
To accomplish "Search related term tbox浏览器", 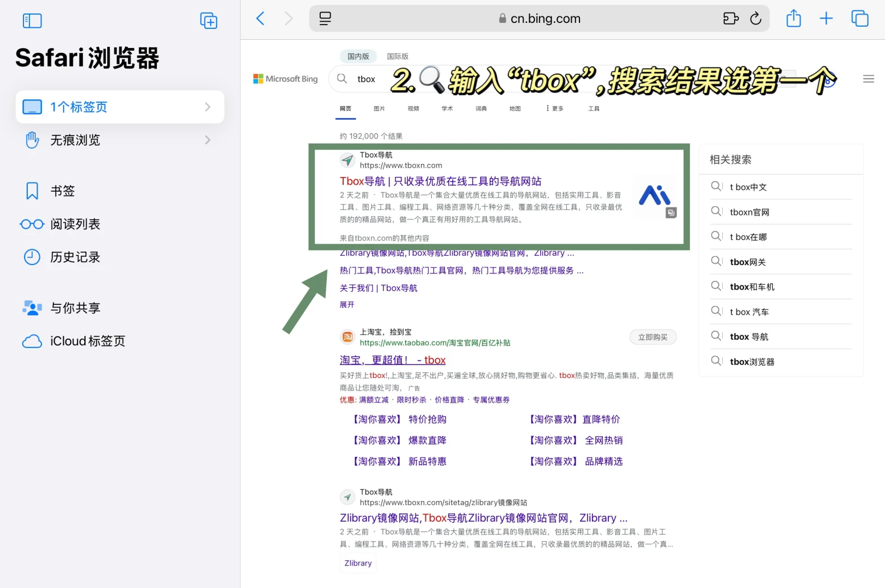I will 782,362.
